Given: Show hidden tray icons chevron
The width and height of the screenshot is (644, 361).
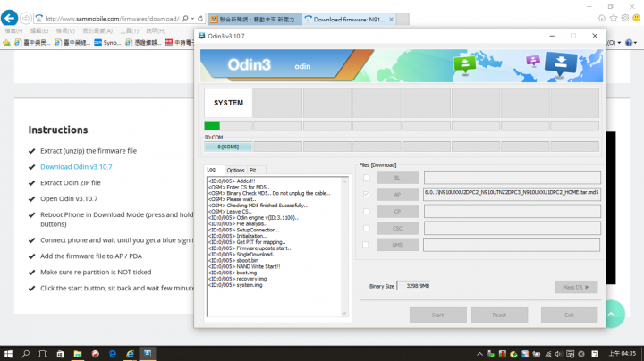Looking at the screenshot, I should pyautogui.click(x=479, y=354).
